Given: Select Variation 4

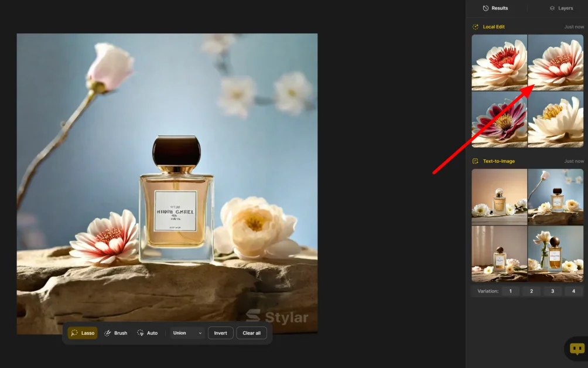Looking at the screenshot, I should 573,291.
